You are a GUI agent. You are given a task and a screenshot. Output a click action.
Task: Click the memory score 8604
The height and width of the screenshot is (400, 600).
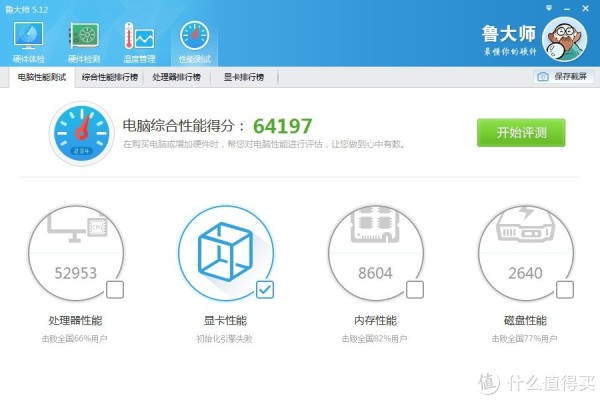(x=375, y=273)
